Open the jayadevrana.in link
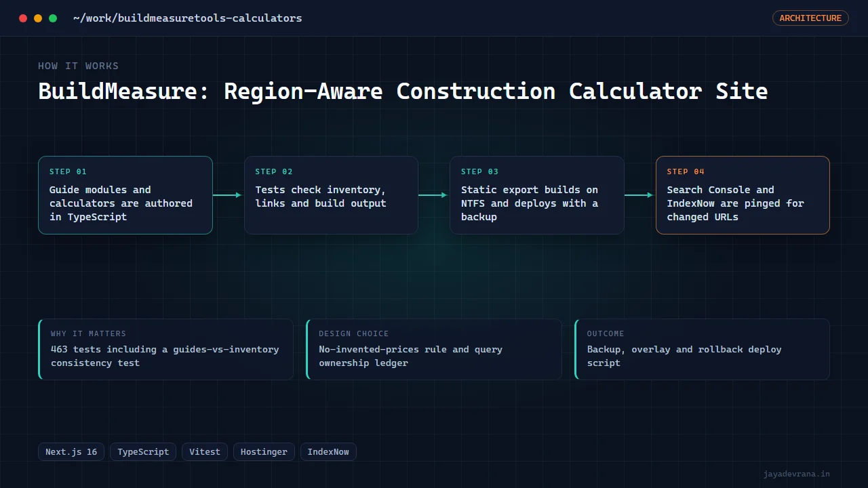This screenshot has width=868, height=488. coord(796,474)
